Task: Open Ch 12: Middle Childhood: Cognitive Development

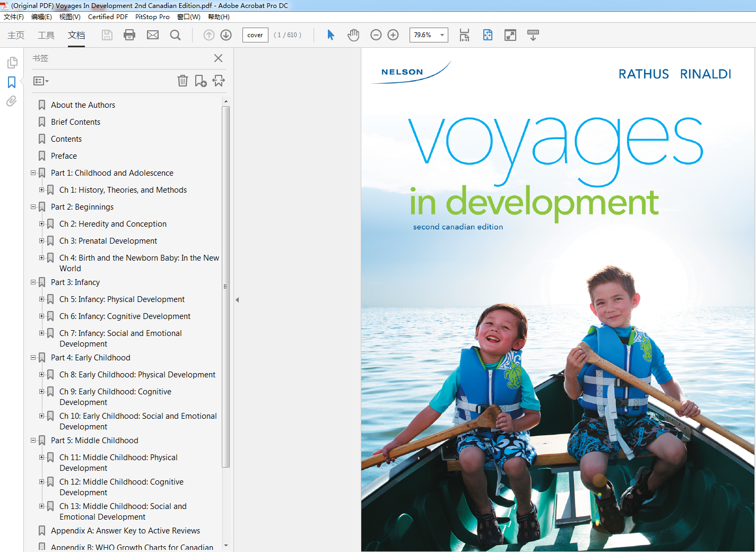Action: pyautogui.click(x=121, y=487)
